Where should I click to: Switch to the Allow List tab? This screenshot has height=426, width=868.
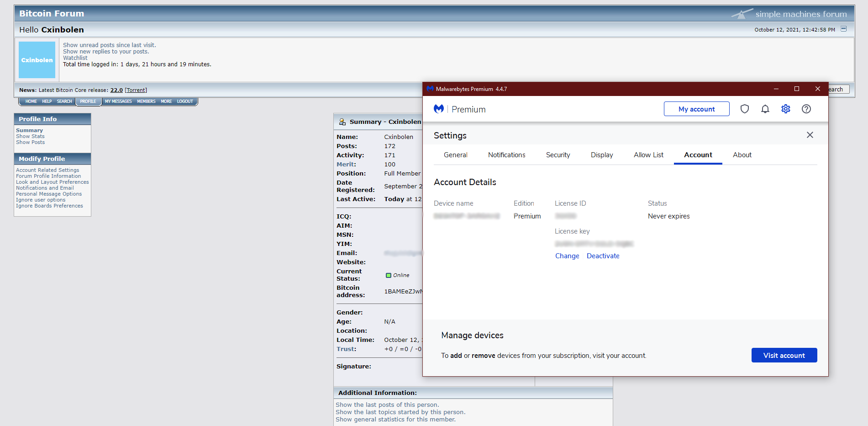(649, 155)
